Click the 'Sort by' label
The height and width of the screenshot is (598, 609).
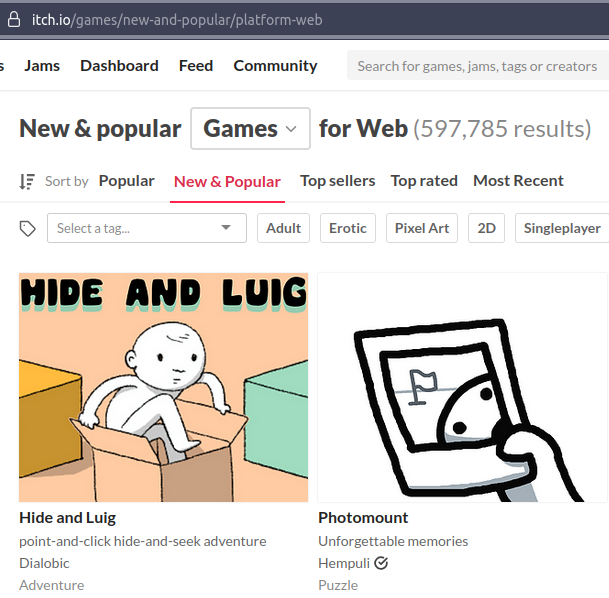tap(67, 181)
